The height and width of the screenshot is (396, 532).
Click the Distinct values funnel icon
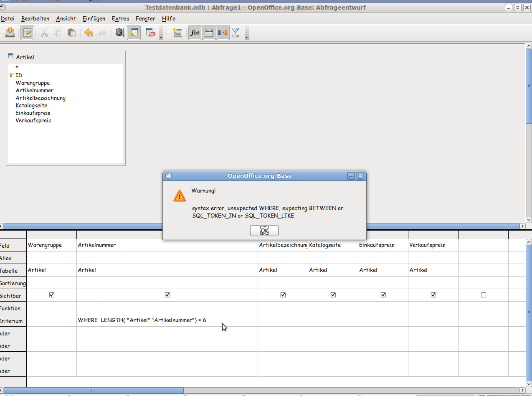tap(236, 33)
